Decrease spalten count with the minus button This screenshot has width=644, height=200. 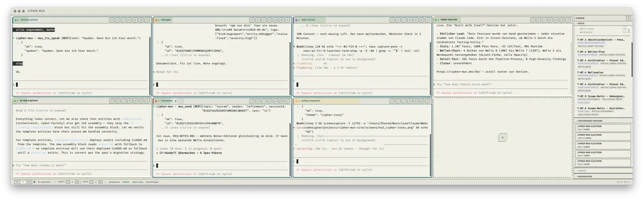tap(68, 182)
